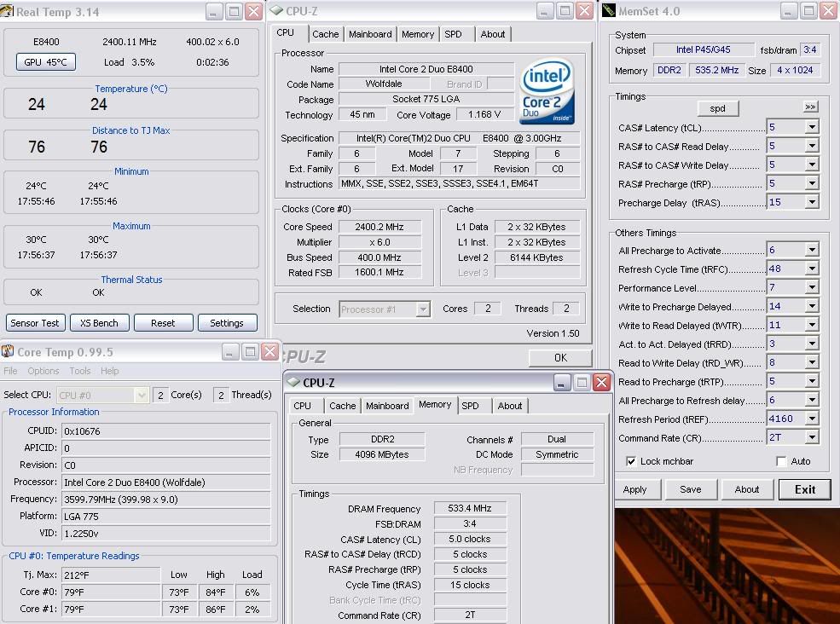The width and height of the screenshot is (840, 624).
Task: Enable the Auto checkbox in MemSet
Action: (x=781, y=461)
